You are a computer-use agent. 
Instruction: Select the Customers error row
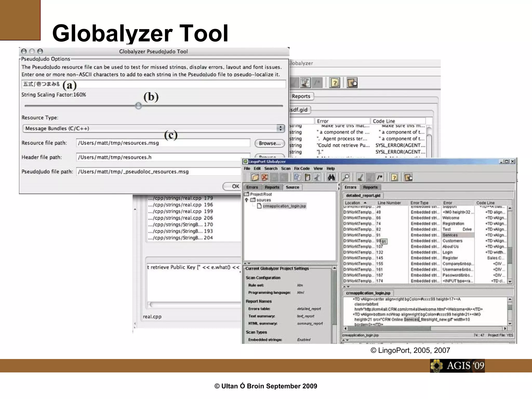point(425,241)
